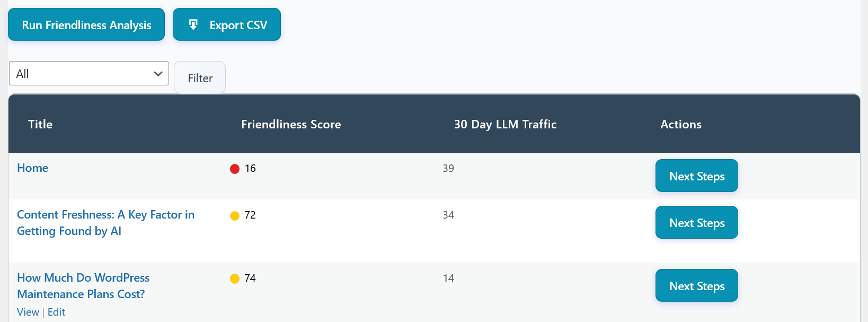
Task: Click the red score dot for Home
Action: pos(235,169)
